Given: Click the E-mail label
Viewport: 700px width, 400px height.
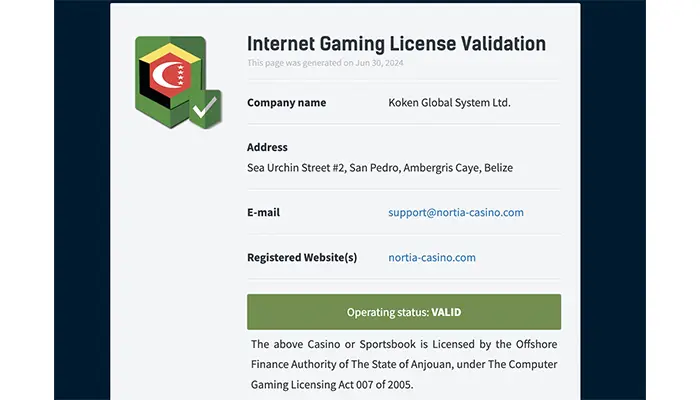Looking at the screenshot, I should tap(263, 212).
